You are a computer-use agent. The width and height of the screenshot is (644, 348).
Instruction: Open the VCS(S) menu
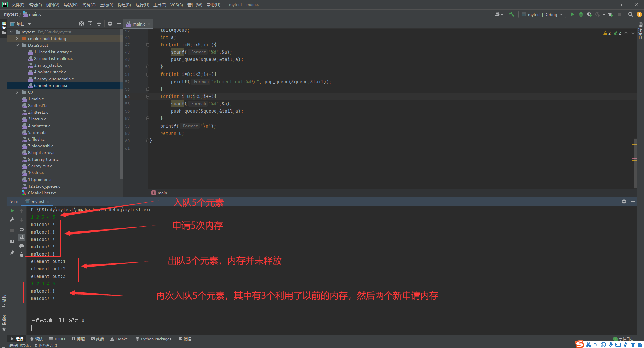coord(176,5)
